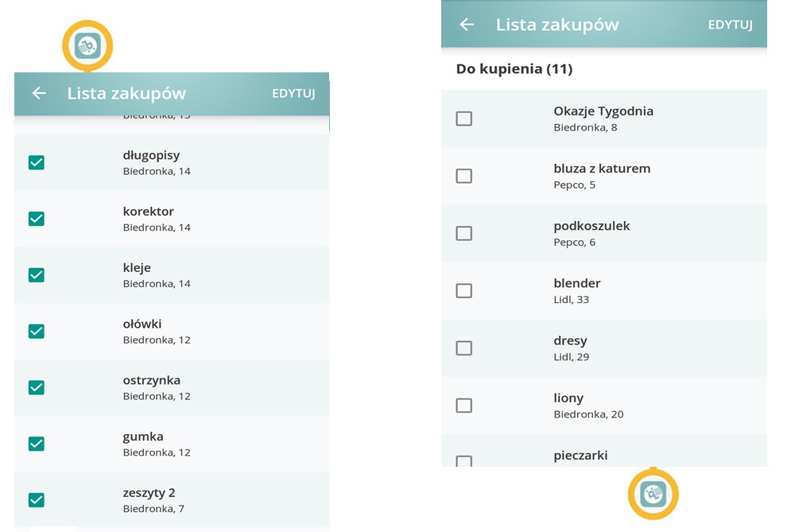The image size is (795, 532).
Task: Check off the blender item
Action: 463,291
